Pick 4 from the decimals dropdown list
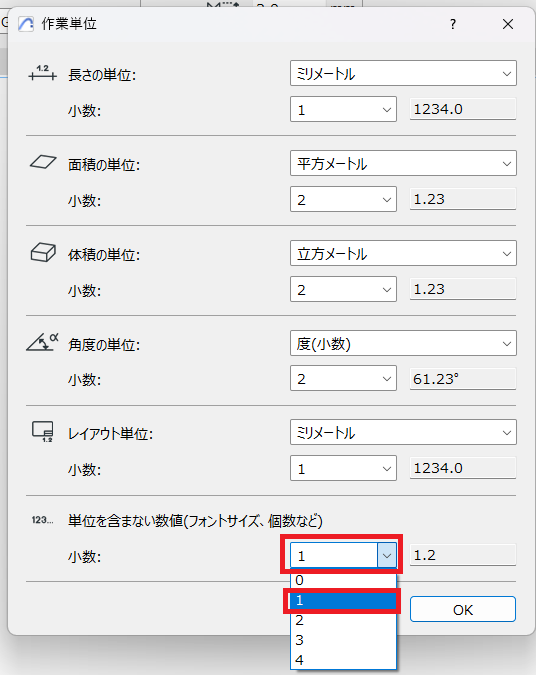 pos(343,660)
